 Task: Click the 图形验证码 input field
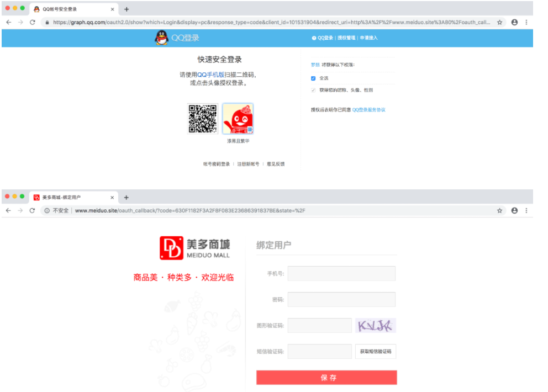pyautogui.click(x=319, y=325)
